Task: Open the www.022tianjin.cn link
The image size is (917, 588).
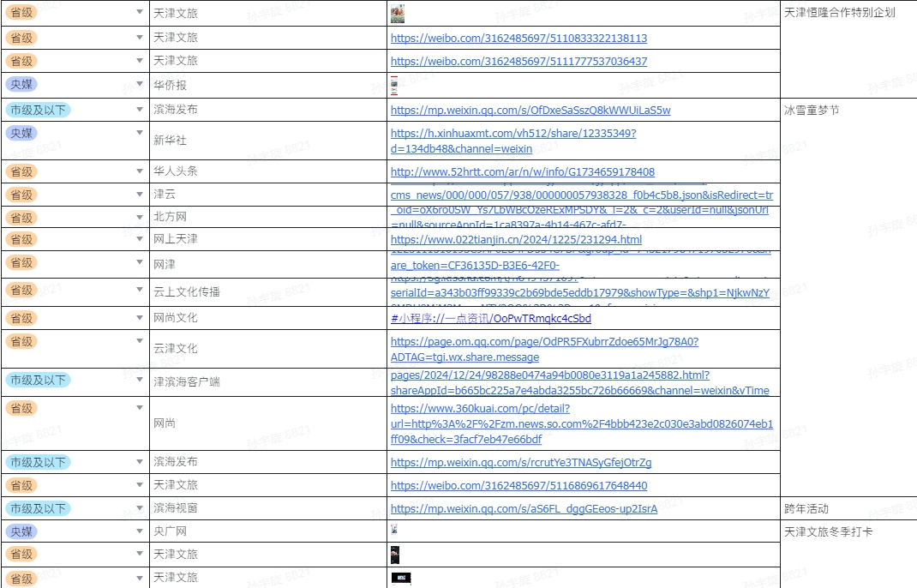Action: pos(517,239)
